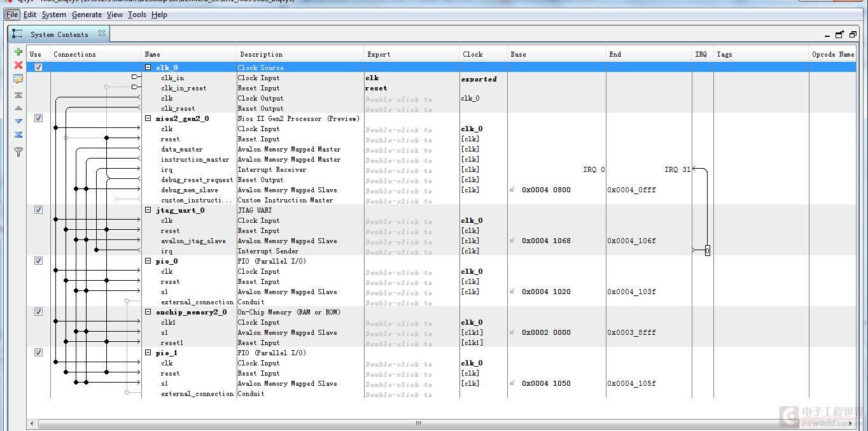
Task: Open the File menu
Action: pos(12,14)
